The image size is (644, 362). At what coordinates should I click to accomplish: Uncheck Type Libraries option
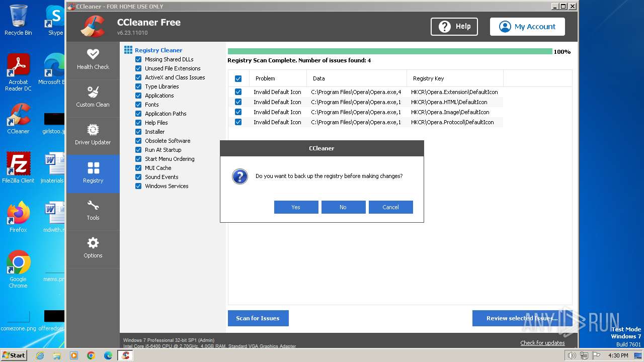click(138, 86)
